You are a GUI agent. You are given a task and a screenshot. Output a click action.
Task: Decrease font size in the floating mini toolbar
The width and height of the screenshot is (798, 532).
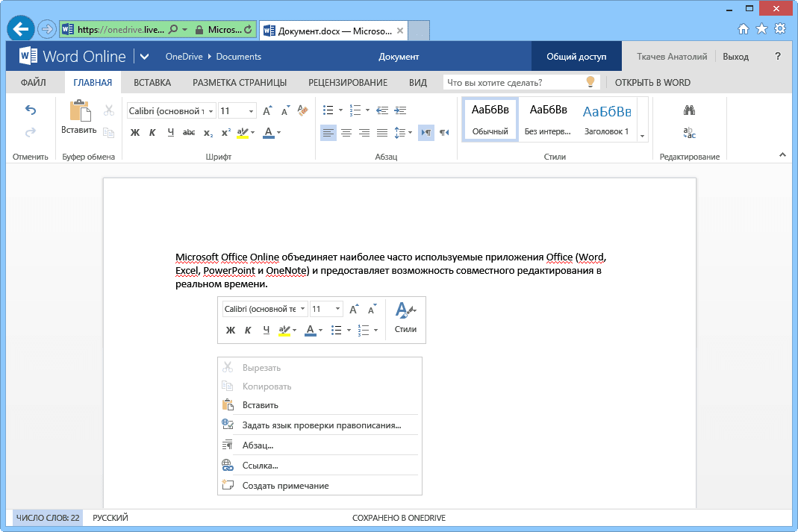tap(372, 309)
